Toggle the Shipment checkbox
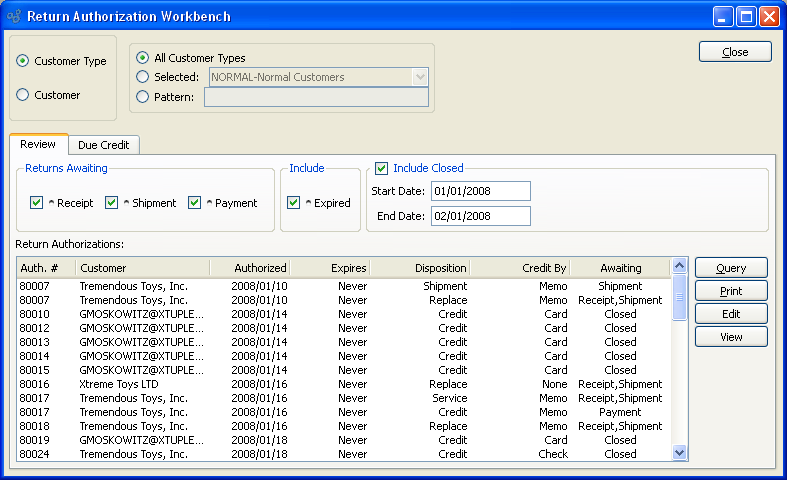 coord(112,203)
